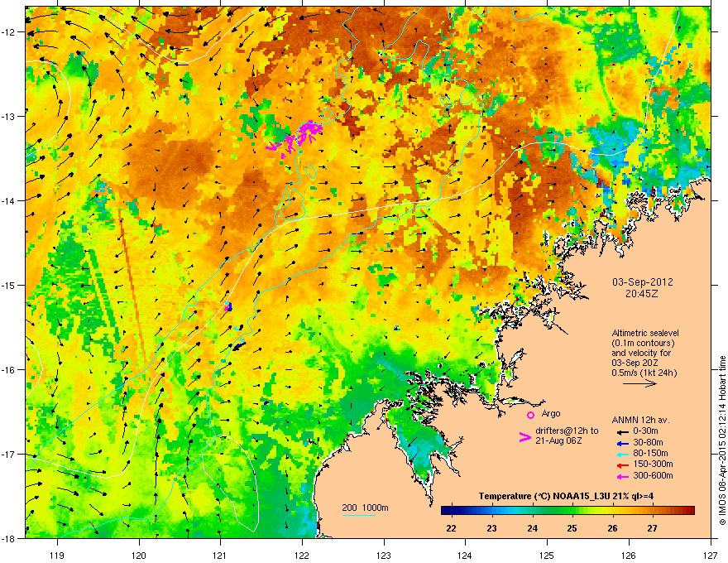This screenshot has width=728, height=563.
Task: Click the '30-80m' depth label
Action: point(648,442)
